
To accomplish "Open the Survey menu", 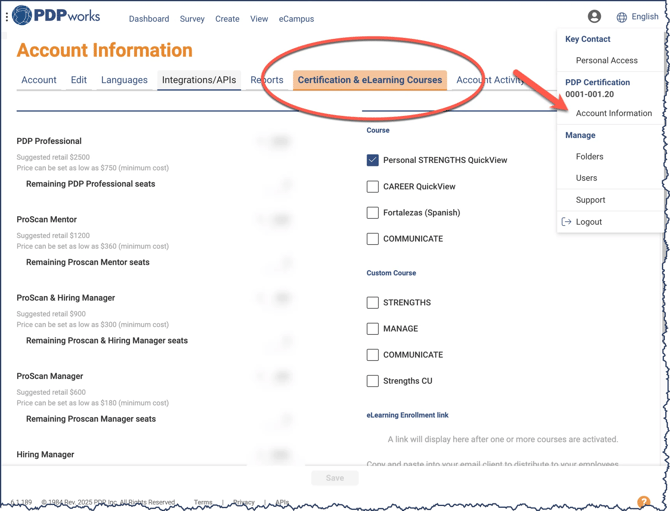I will click(192, 19).
